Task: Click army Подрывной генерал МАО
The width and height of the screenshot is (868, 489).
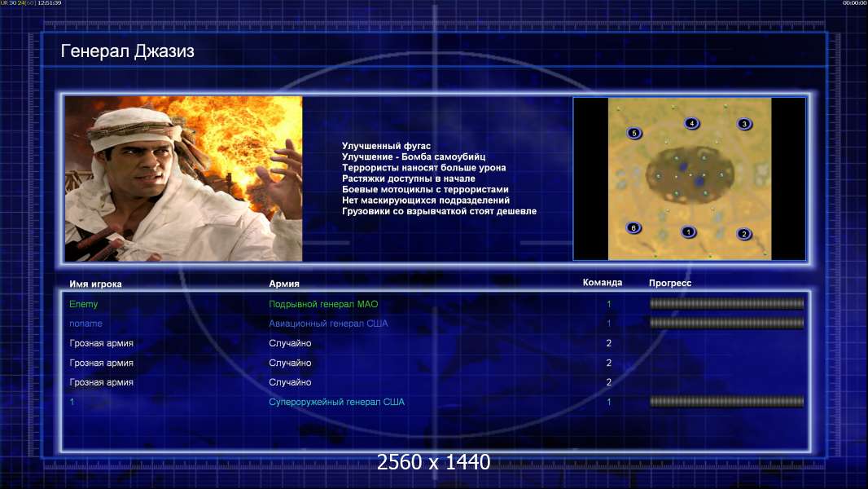Action: point(323,304)
